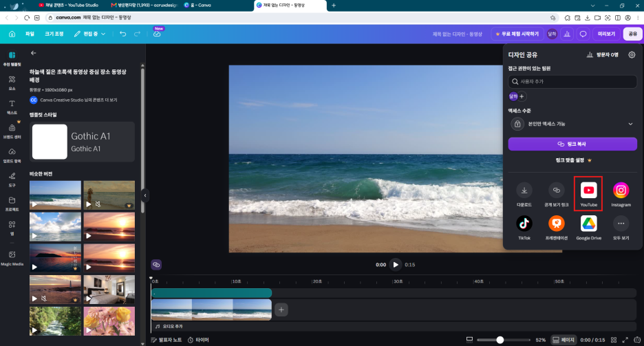Click the timeline link icon below canvas
This screenshot has width=644, height=346.
[x=156, y=265]
